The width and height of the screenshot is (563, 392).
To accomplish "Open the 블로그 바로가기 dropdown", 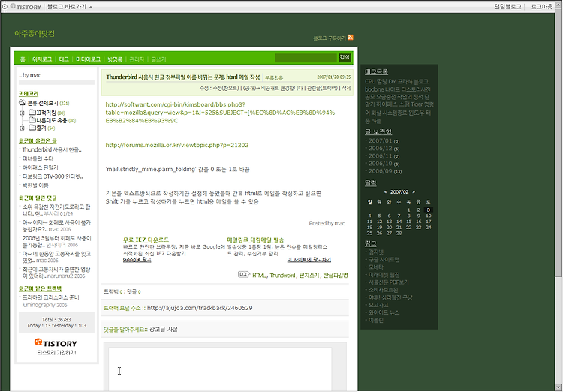I will coord(69,7).
